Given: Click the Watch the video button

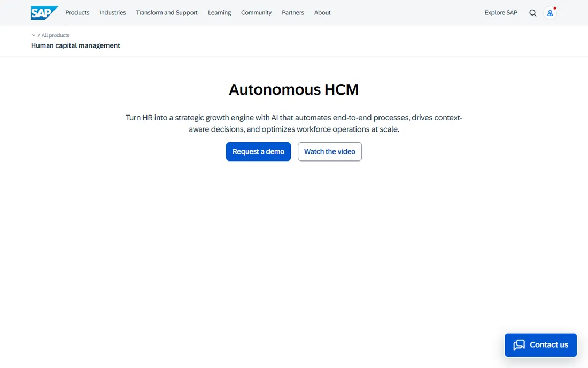Looking at the screenshot, I should click(x=330, y=151).
